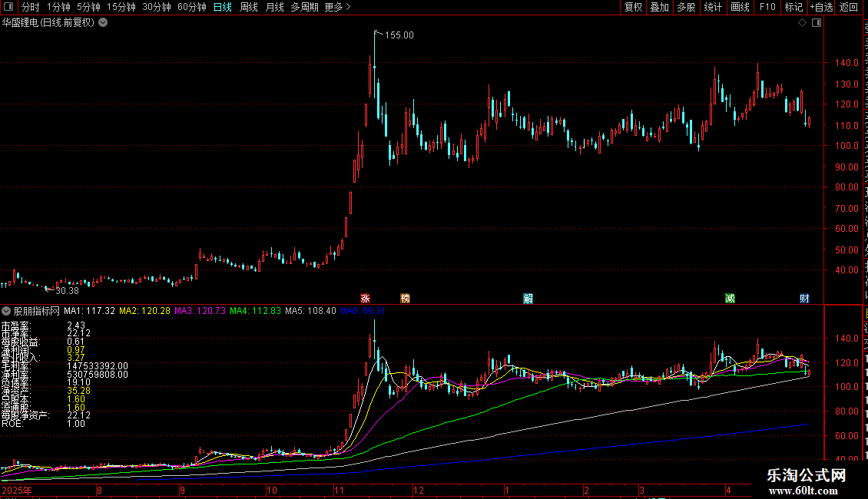
Task: Open the 多股 multi-stock view
Action: pos(686,7)
